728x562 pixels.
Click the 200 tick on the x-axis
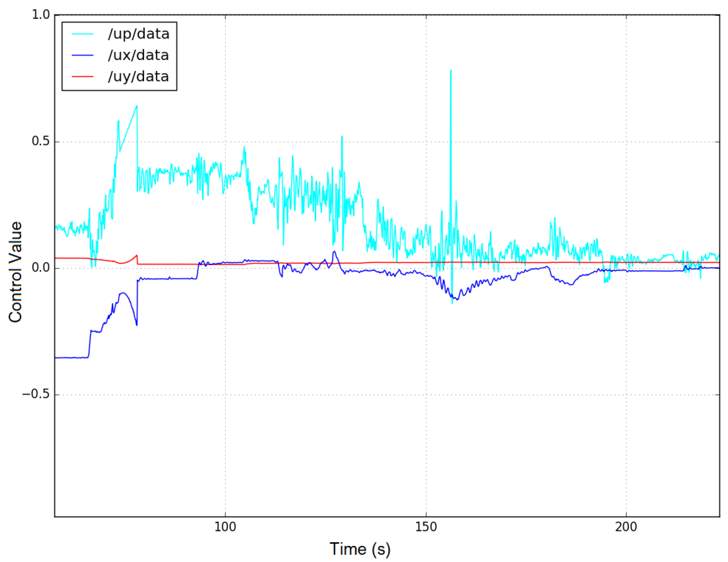[626, 527]
